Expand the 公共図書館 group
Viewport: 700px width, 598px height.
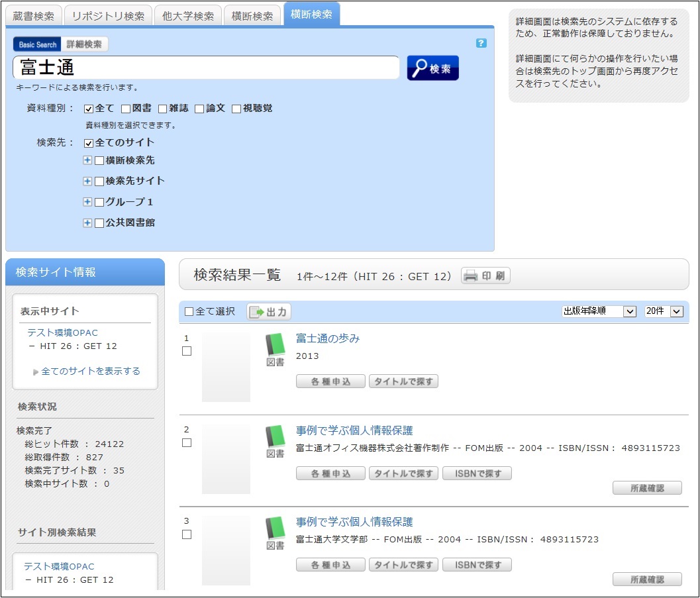coord(87,223)
